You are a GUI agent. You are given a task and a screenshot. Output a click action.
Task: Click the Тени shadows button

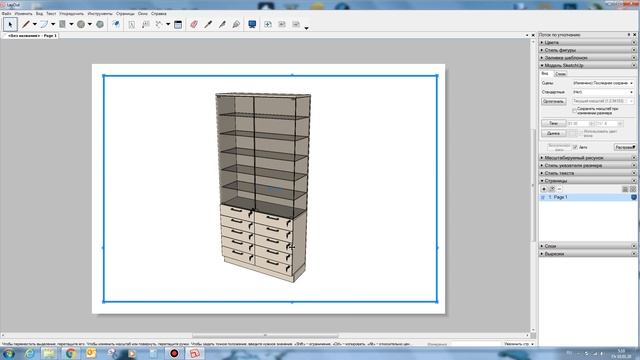(x=553, y=123)
